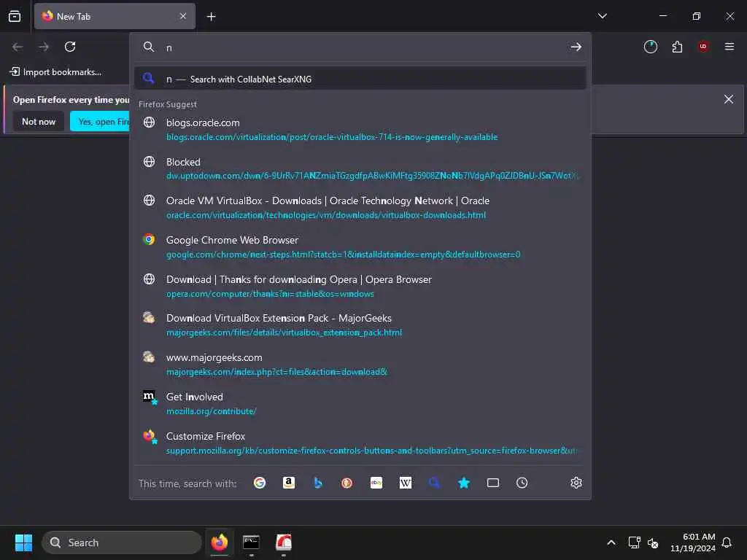Viewport: 747px width, 560px height.
Task: Open the clock and date
Action: click(x=693, y=542)
